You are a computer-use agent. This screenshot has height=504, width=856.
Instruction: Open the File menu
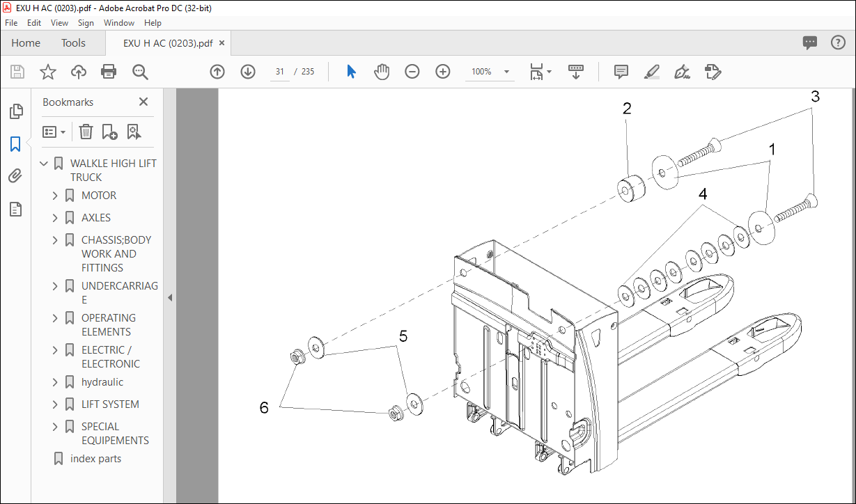11,23
